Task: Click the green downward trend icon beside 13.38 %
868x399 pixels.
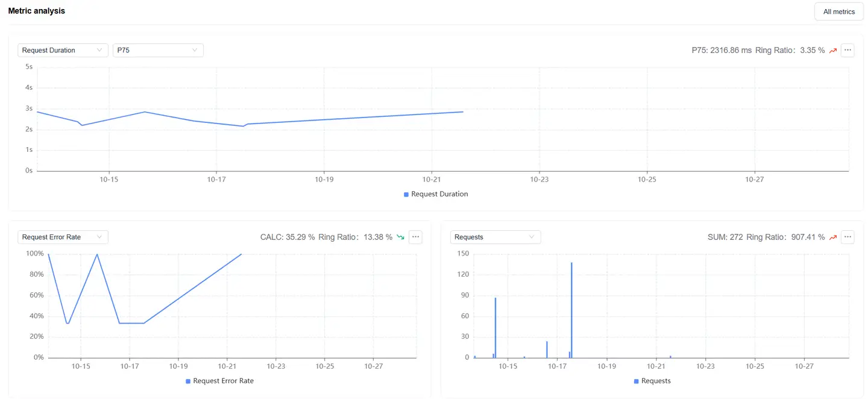Action: [x=400, y=237]
